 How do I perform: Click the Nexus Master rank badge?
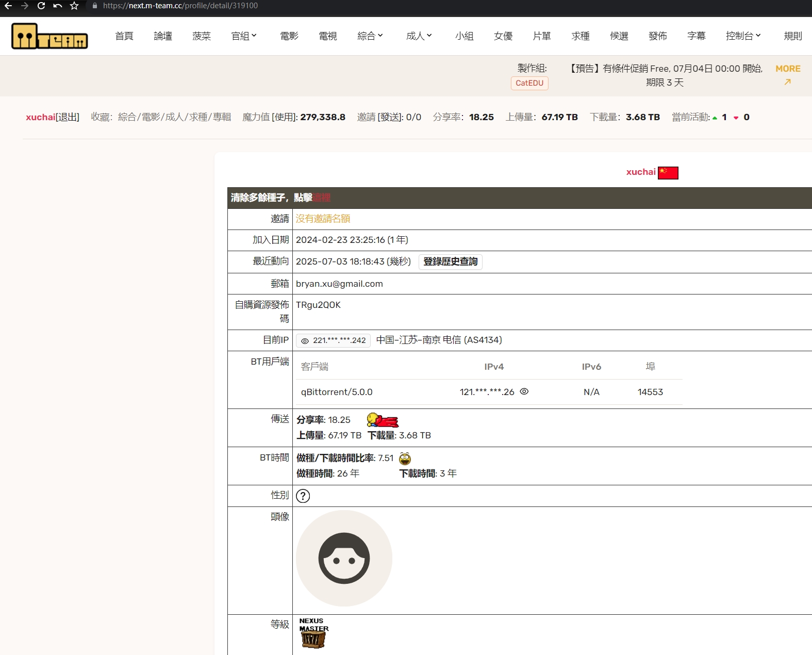(313, 633)
